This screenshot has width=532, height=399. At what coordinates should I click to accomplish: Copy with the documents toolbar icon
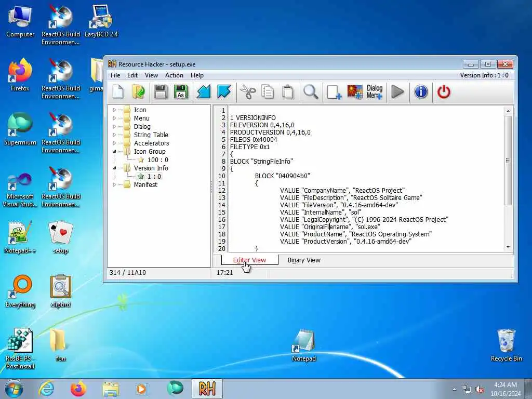268,92
